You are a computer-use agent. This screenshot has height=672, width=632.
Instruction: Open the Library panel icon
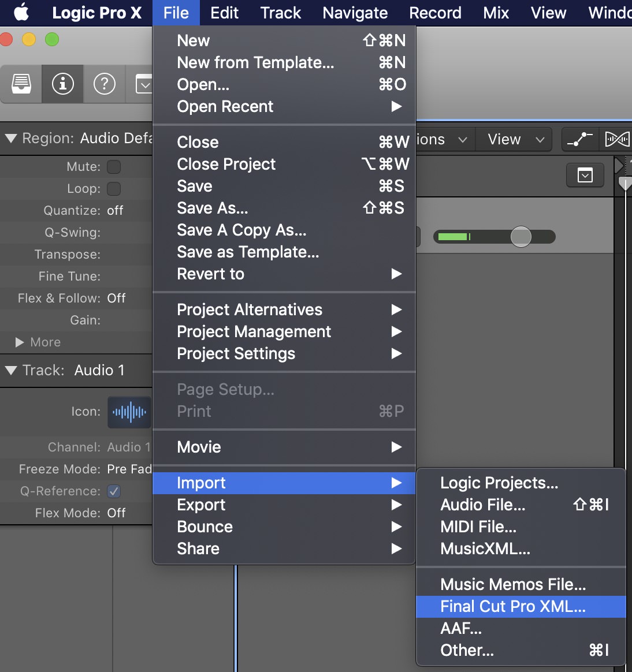coord(22,84)
